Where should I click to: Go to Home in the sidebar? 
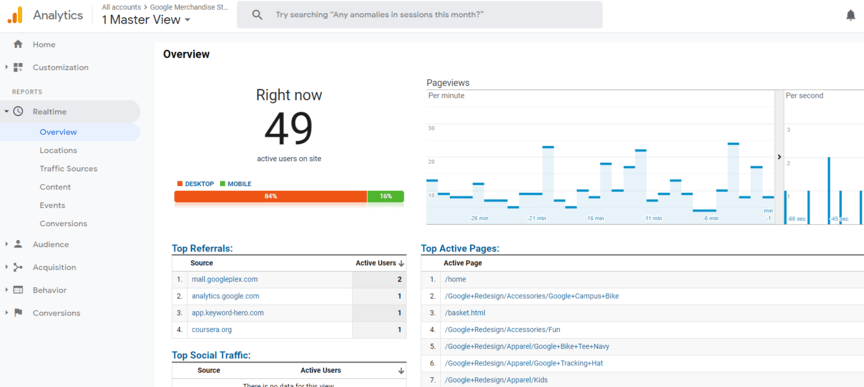tap(44, 45)
